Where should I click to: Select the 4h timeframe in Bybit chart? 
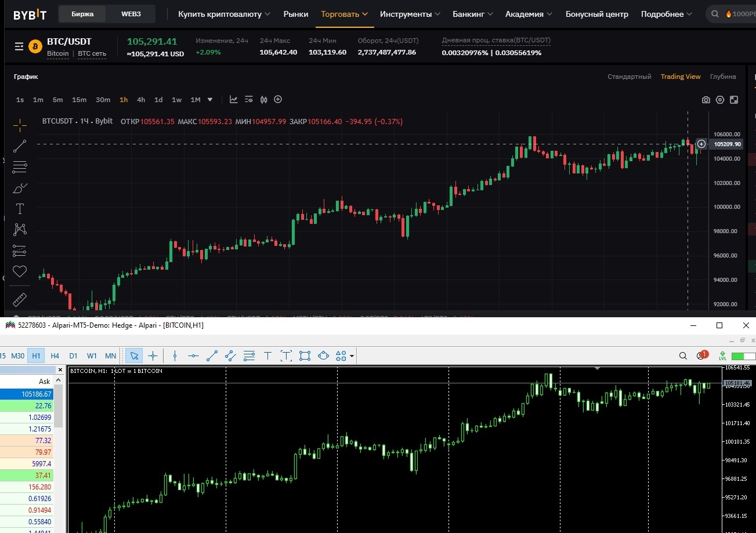click(x=141, y=100)
